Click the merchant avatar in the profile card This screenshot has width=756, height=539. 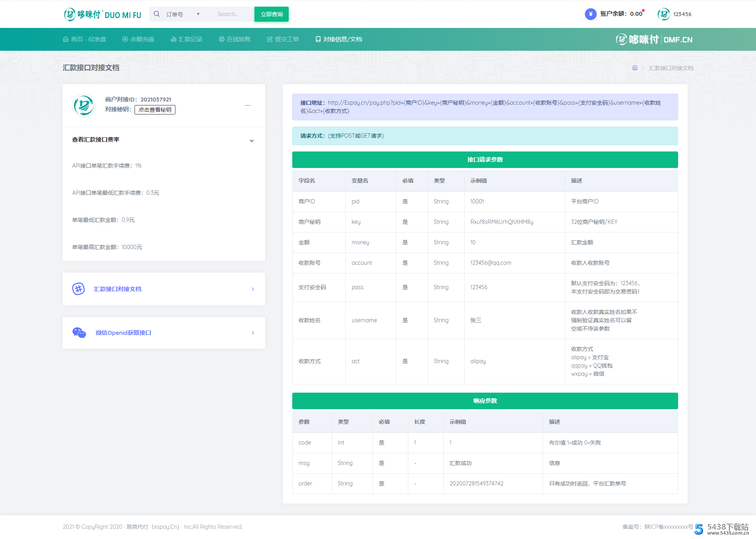point(84,105)
